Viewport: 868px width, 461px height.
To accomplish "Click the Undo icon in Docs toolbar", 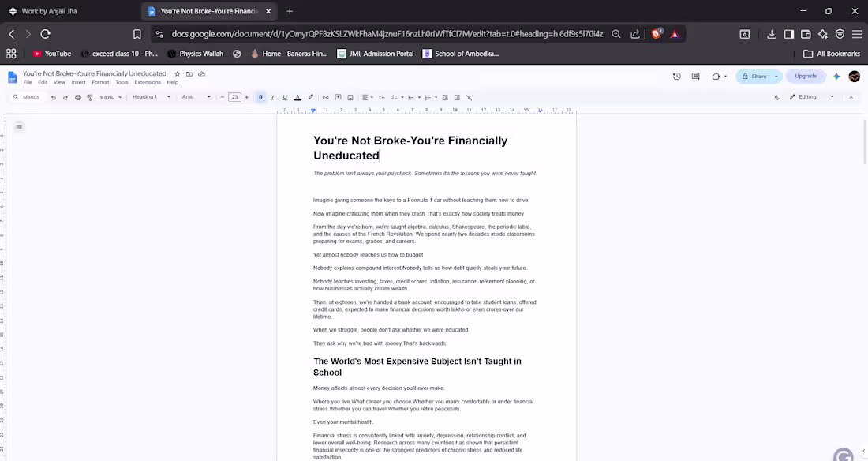I will pyautogui.click(x=53, y=98).
